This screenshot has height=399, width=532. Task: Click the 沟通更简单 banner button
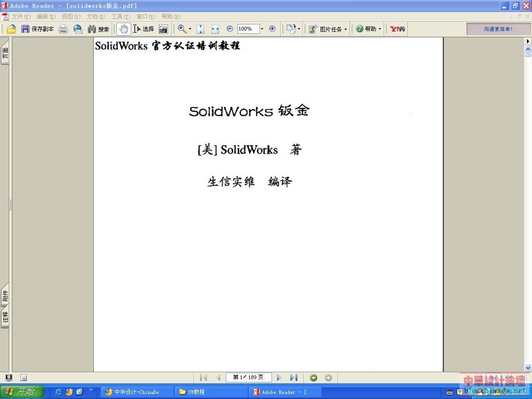498,29
